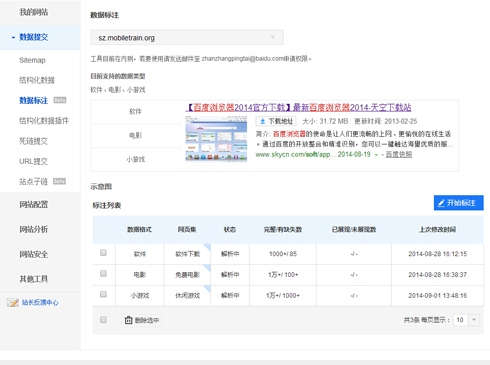
Task: Open 我的网站 in sidebar
Action: (34, 12)
